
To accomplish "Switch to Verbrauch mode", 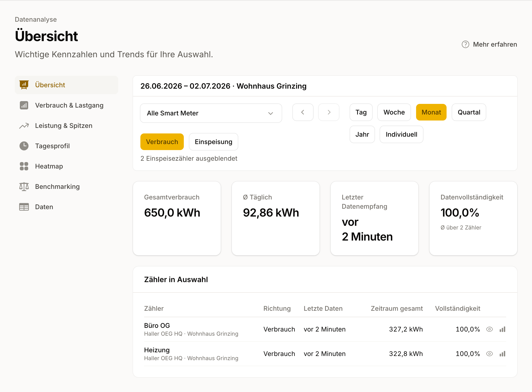I will click(x=162, y=142).
